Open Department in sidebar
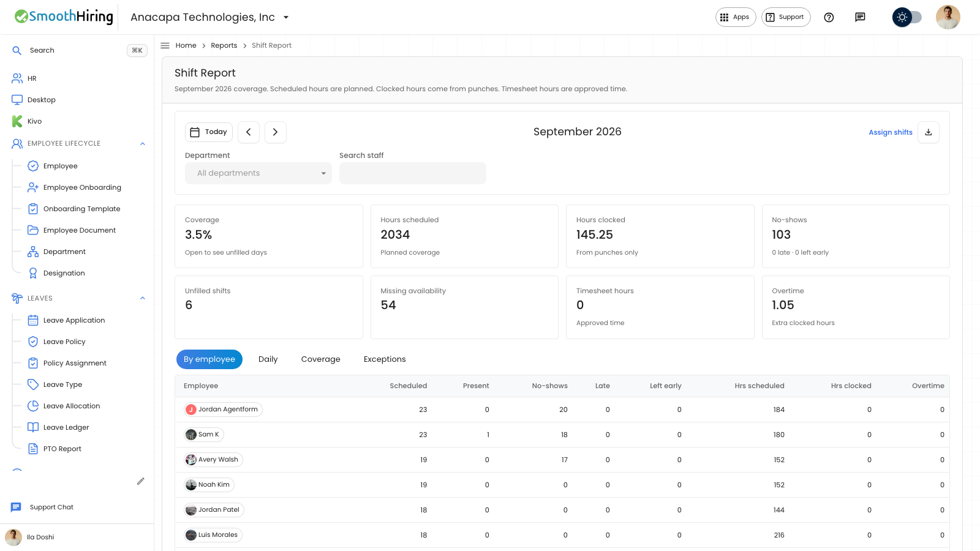This screenshot has height=551, width=980. pyautogui.click(x=64, y=252)
